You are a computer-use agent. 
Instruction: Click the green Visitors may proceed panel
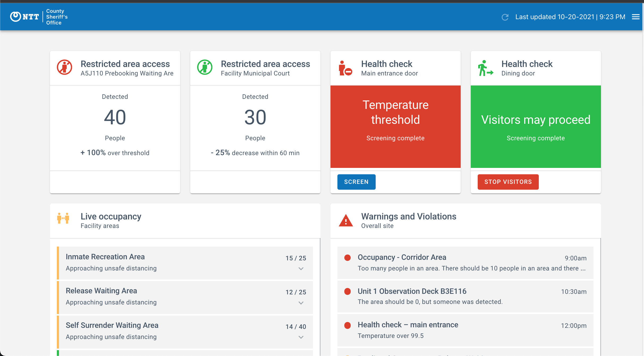coord(536,126)
